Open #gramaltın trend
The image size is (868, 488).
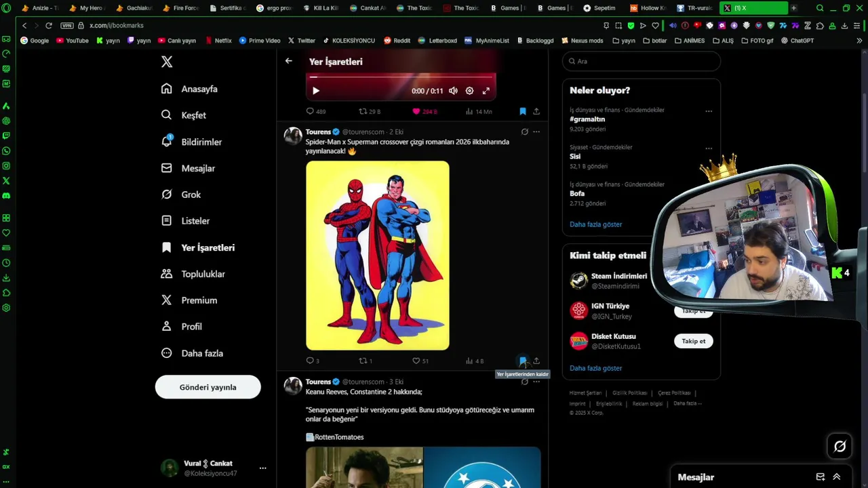[x=587, y=119]
